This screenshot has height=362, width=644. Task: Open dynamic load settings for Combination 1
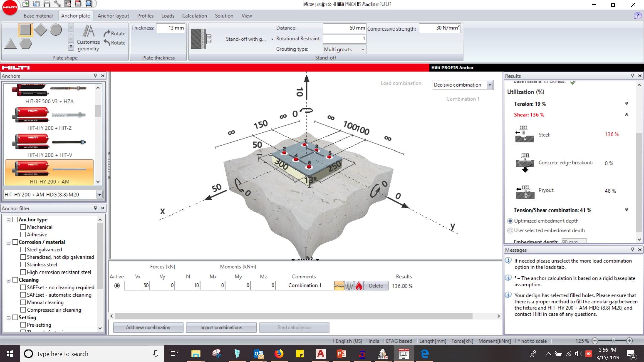pyautogui.click(x=349, y=285)
